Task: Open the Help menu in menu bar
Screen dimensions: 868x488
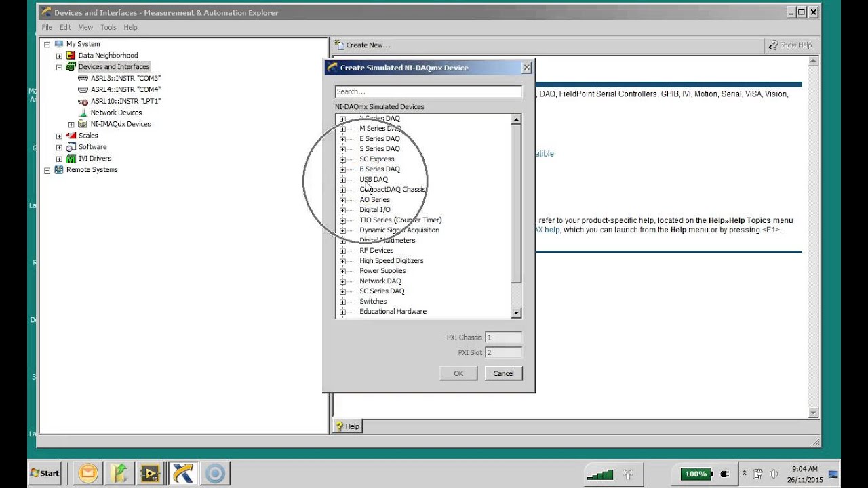Action: 130,28
